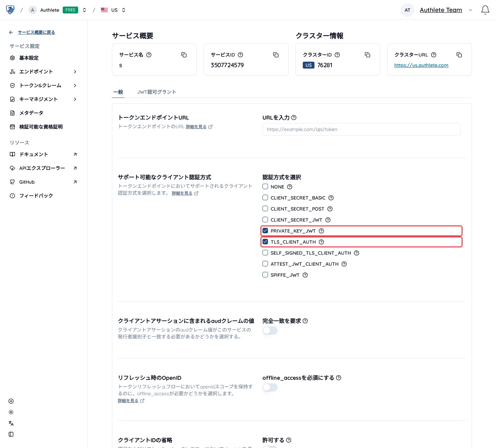The height and width of the screenshot is (448, 496).
Task: Click the Authlete Team name link
Action: point(441,10)
